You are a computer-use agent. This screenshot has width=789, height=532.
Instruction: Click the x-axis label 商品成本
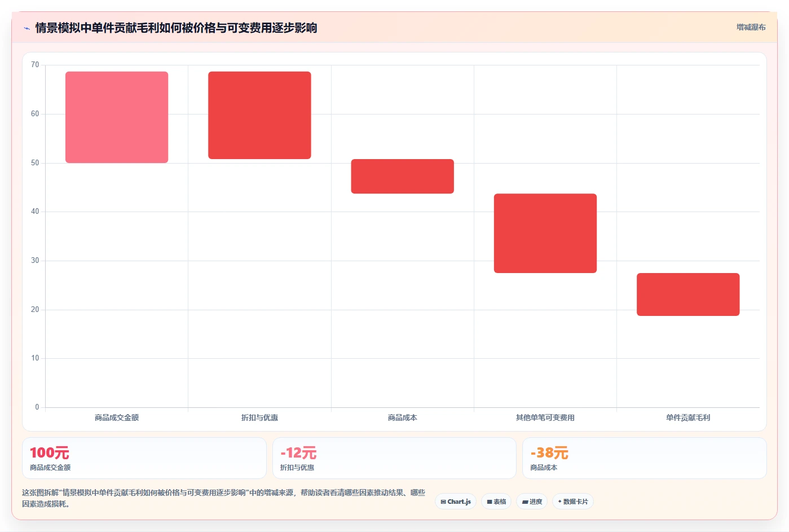pos(402,417)
